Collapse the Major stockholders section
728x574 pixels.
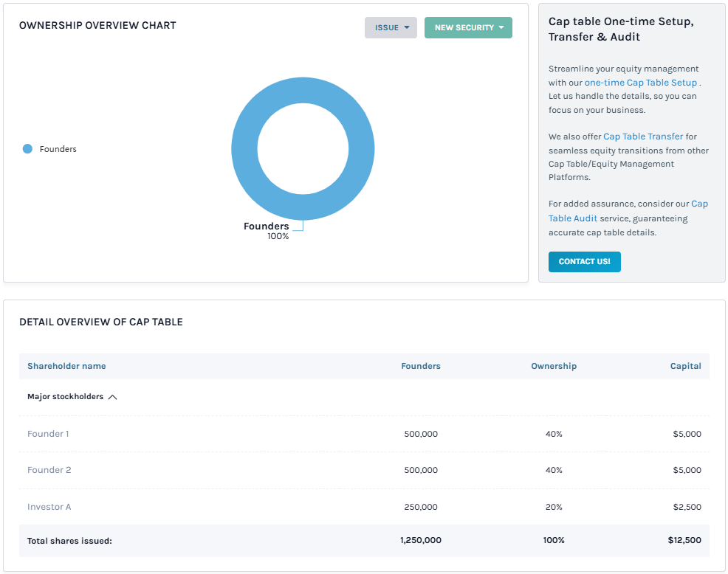[x=112, y=397]
